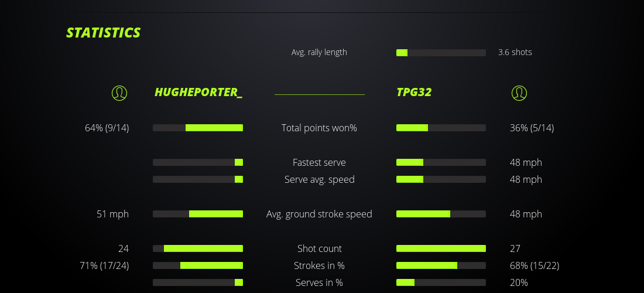Screen dimensions: 644x293
Task: Click HUGHEPORTER_'s Strokes in % bar
Action: [x=198, y=265]
